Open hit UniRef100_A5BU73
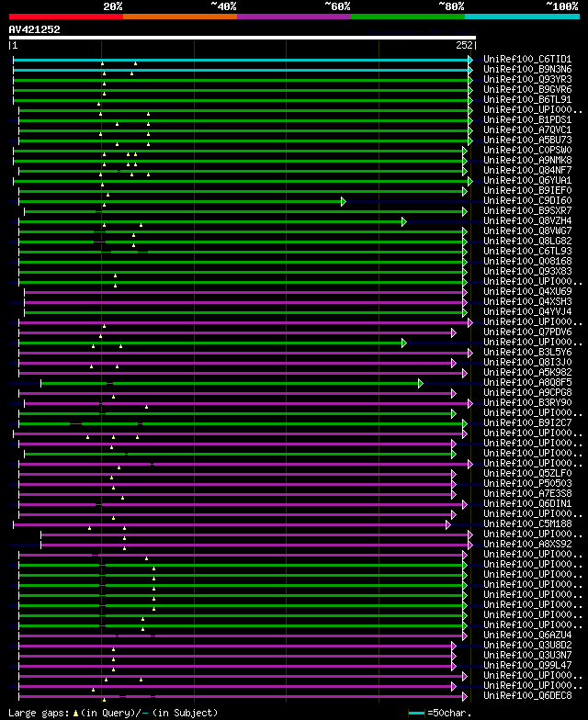Viewport: 588px width, 720px height. [x=527, y=140]
